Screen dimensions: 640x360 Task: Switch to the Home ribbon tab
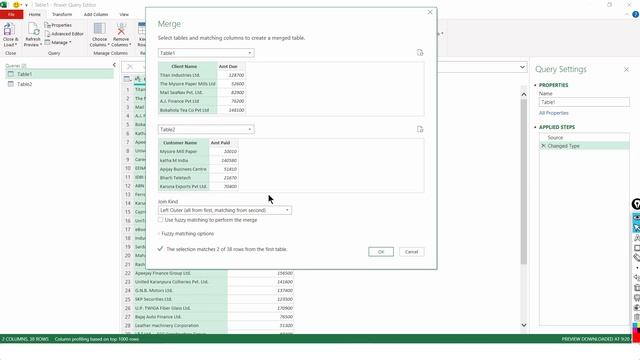click(35, 14)
